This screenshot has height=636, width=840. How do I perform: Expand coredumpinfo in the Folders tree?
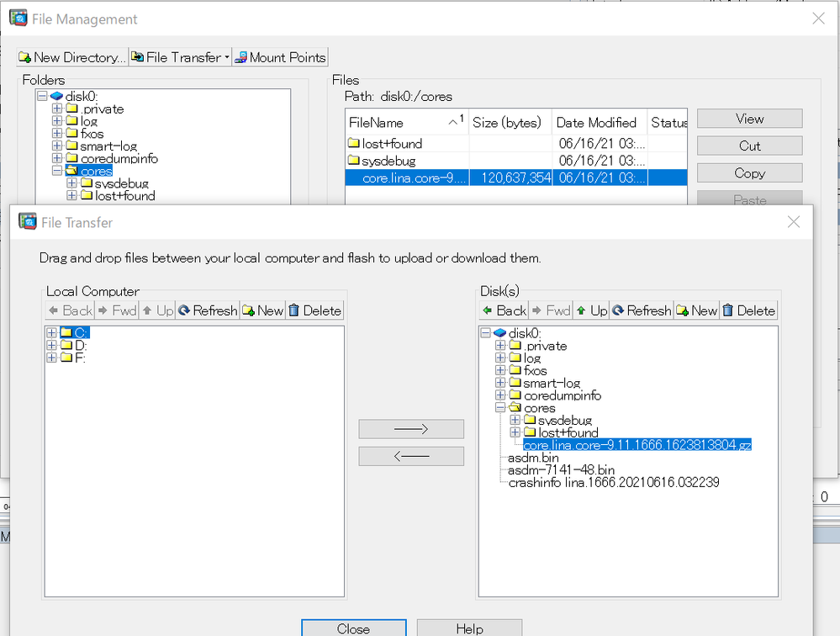point(57,158)
